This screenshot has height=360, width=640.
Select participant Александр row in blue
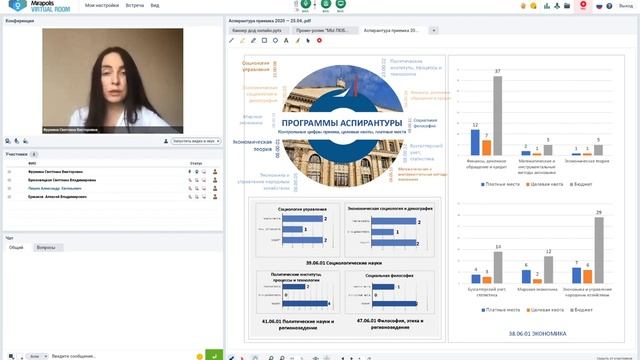(x=113, y=189)
